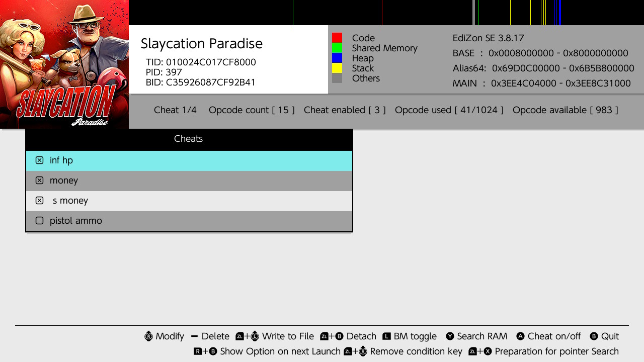Click the red Code legend swatch
This screenshot has height=362, width=644.
pyautogui.click(x=337, y=38)
